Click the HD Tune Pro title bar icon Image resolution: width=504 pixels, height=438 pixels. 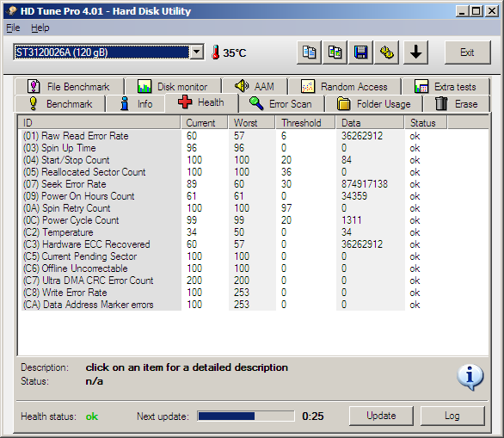click(11, 11)
